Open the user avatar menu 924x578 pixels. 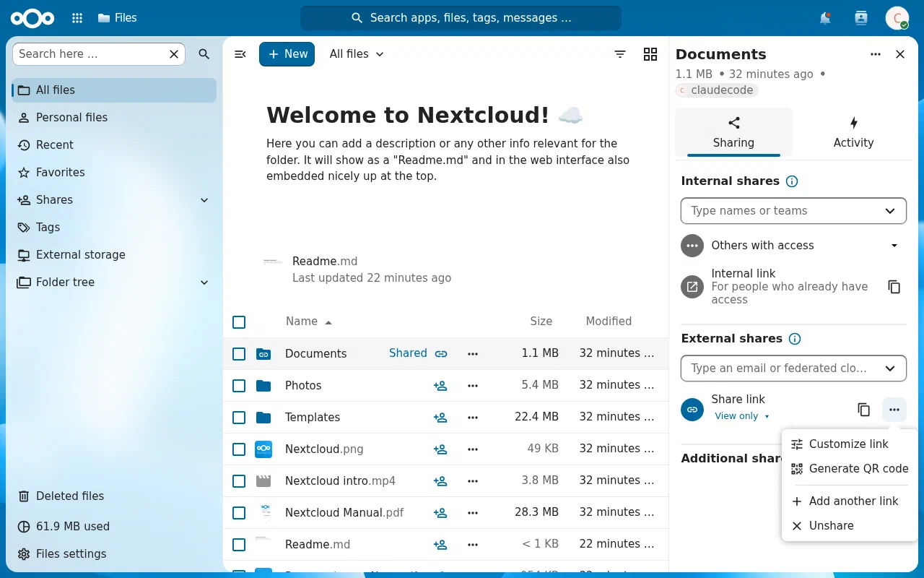897,18
